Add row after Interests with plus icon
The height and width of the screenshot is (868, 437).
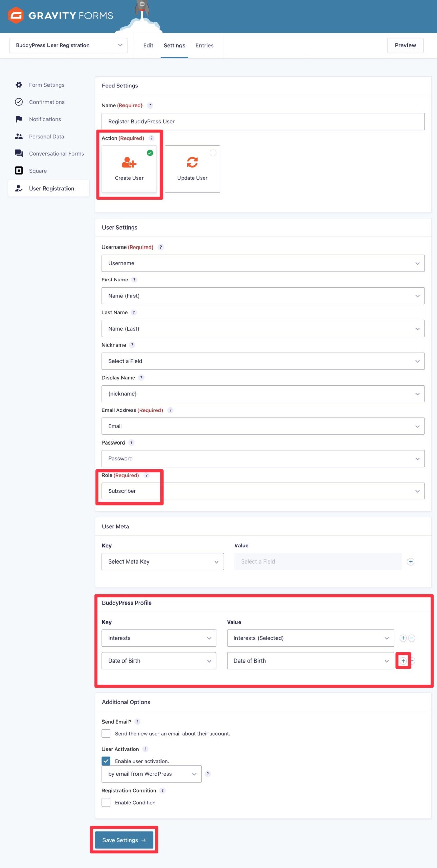pyautogui.click(x=403, y=638)
